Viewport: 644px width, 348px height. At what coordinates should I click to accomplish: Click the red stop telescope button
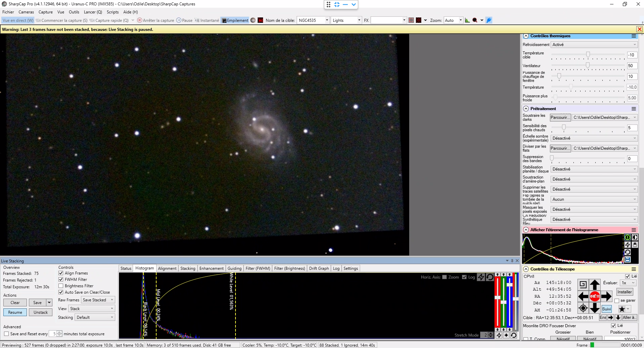pyautogui.click(x=595, y=296)
